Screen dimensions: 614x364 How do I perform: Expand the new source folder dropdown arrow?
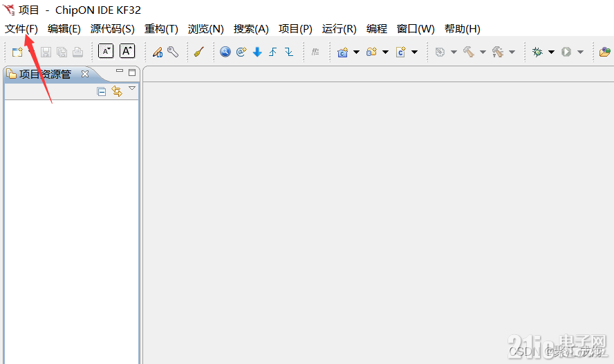[x=385, y=52]
